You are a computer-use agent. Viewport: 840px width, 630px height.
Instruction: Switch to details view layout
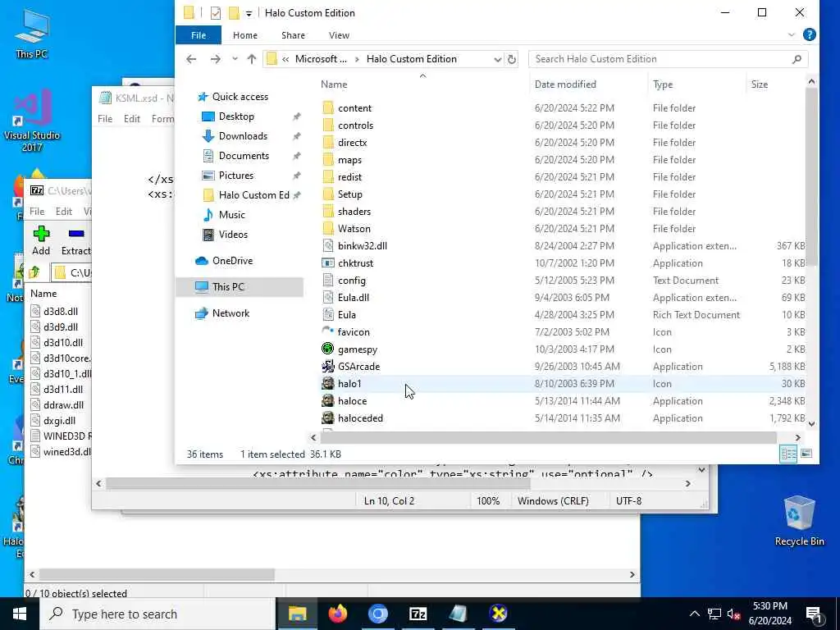click(x=788, y=454)
